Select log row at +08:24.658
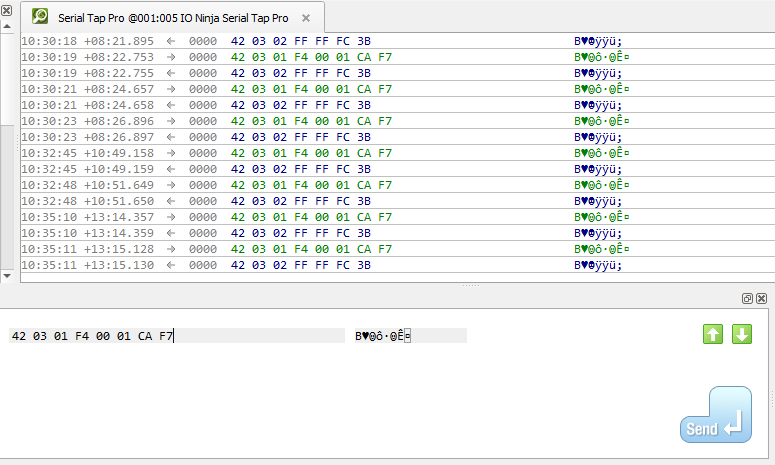This screenshot has width=775, height=465. [x=398, y=105]
